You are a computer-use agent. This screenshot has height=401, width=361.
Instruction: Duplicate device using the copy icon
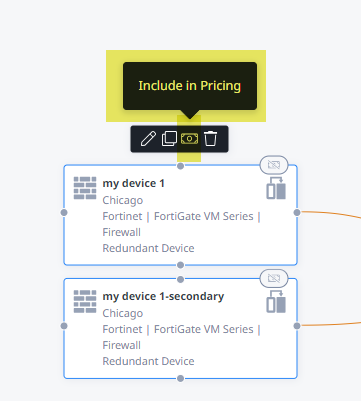tap(169, 138)
